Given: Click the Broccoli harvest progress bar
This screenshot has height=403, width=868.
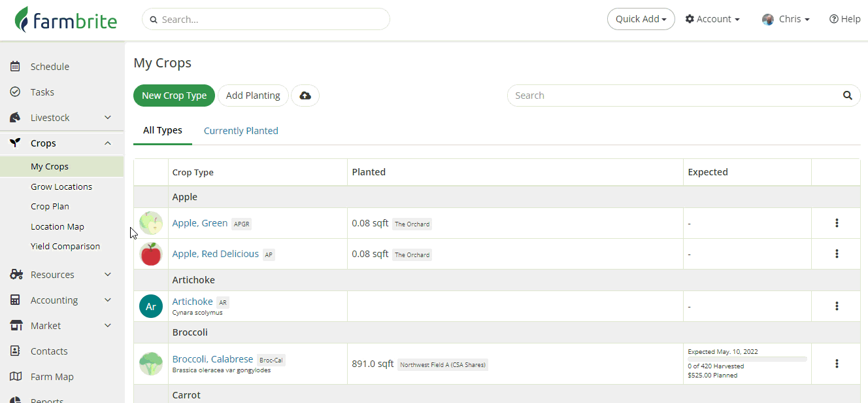Looking at the screenshot, I should click(747, 359).
